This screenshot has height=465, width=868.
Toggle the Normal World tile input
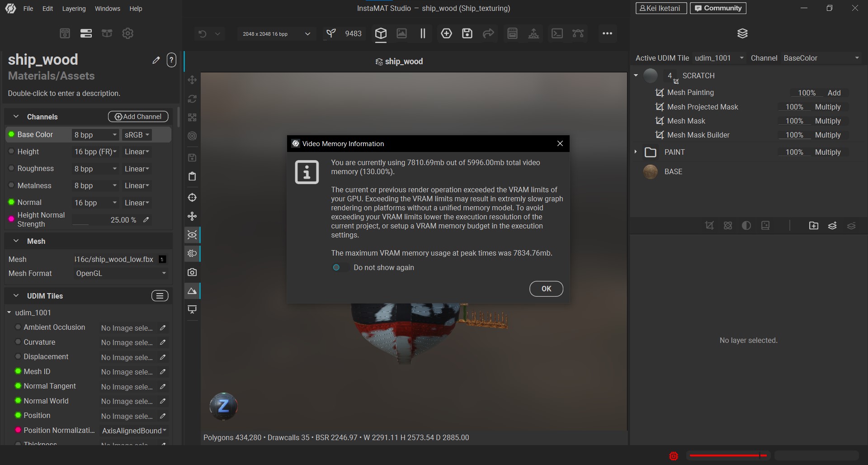[18, 401]
